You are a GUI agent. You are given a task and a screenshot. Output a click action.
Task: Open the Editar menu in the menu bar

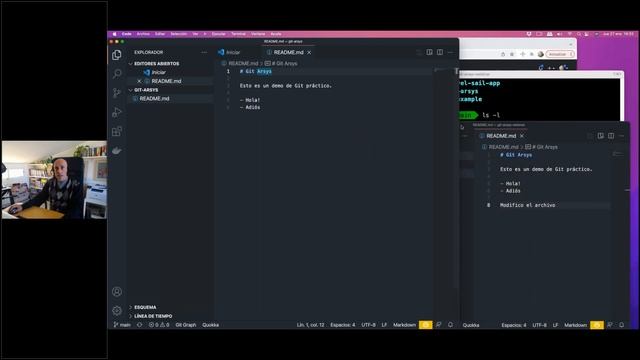point(160,34)
